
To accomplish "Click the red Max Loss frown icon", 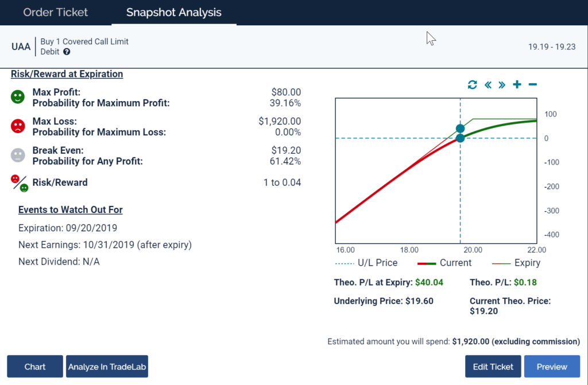I will tap(18, 126).
